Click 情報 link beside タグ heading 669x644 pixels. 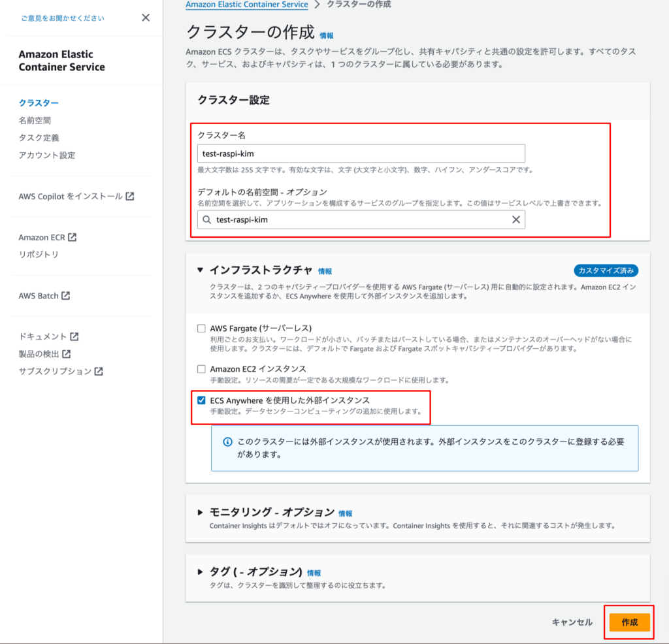(x=314, y=573)
